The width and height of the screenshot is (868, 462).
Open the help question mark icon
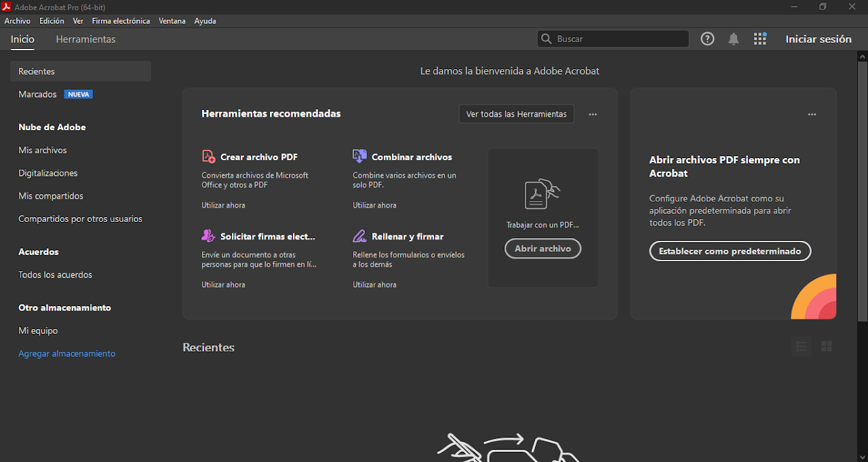point(707,39)
